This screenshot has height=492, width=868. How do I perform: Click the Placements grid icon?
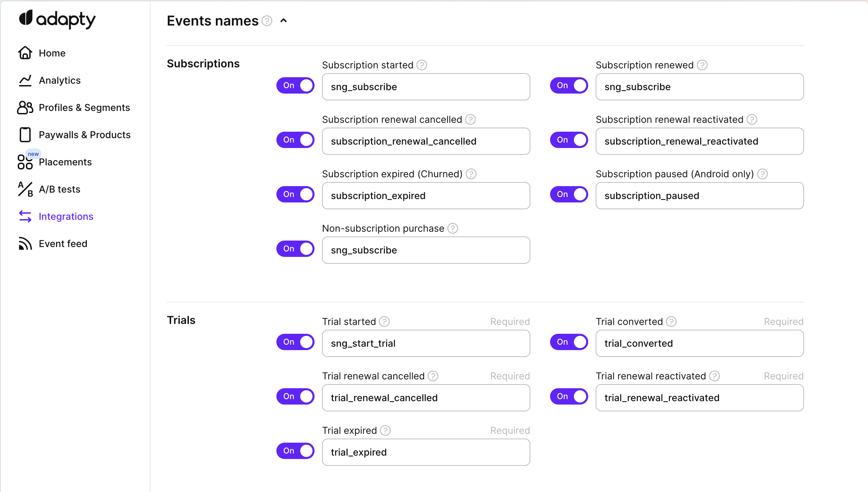tap(25, 162)
